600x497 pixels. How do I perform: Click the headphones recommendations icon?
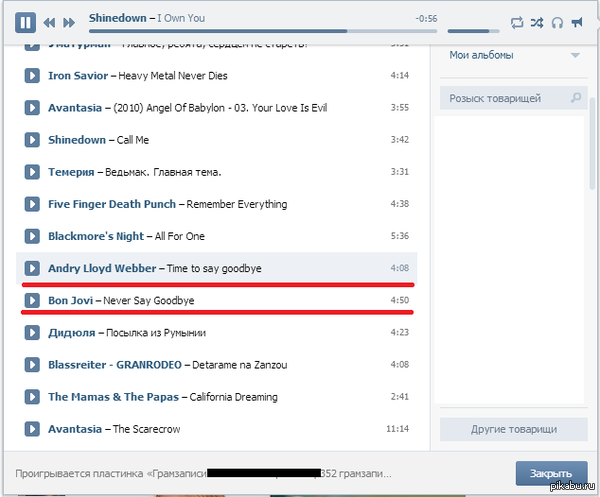click(557, 21)
